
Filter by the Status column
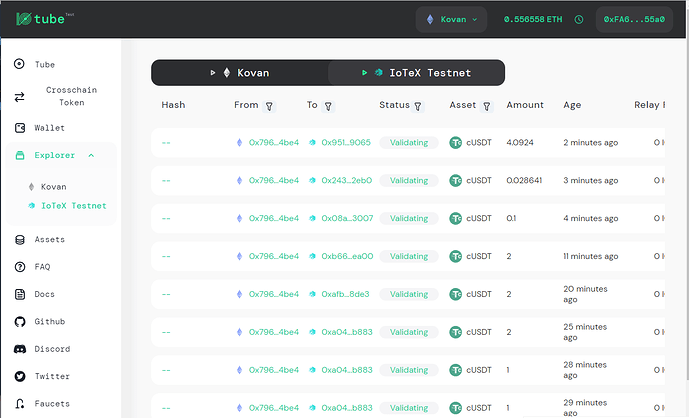418,106
